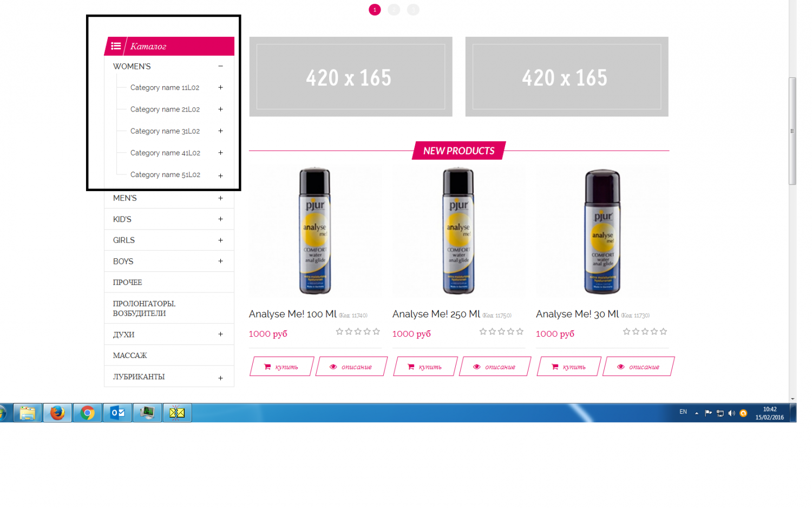
Task: Expand the ДУХИ category
Action: click(220, 334)
